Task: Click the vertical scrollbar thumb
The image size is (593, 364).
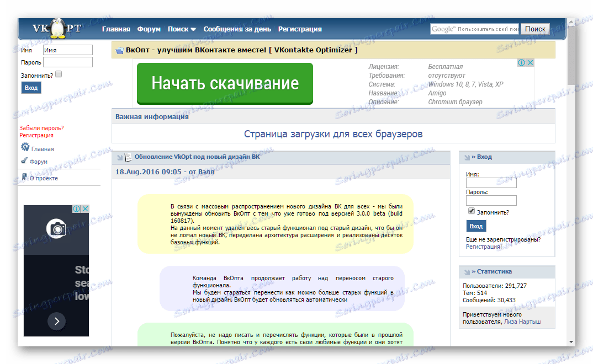Action: coord(571,56)
